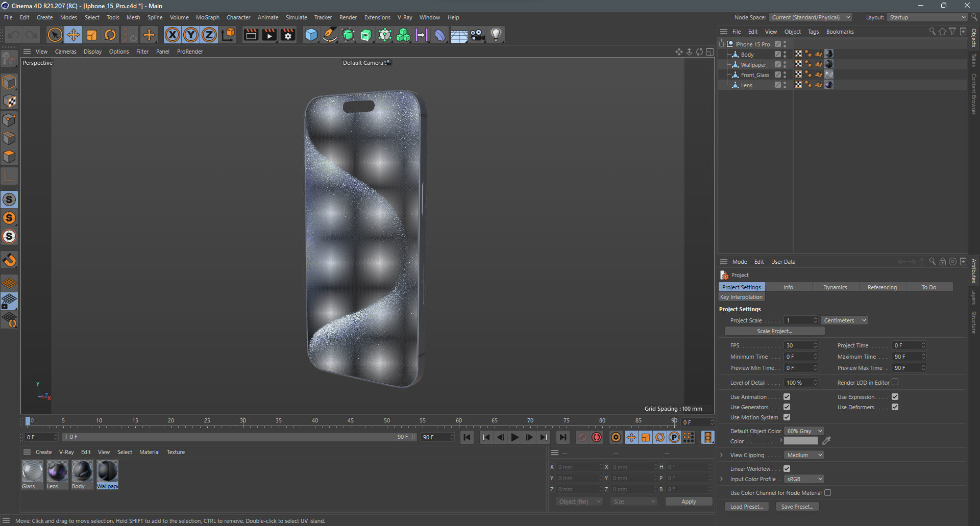The height and width of the screenshot is (526, 980).
Task: Open the Object (Rel) coordinate dropdown
Action: pyautogui.click(x=579, y=502)
